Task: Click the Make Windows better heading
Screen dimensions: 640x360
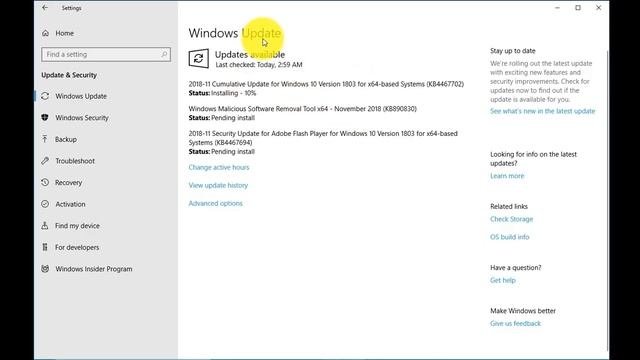Action: pos(523,311)
